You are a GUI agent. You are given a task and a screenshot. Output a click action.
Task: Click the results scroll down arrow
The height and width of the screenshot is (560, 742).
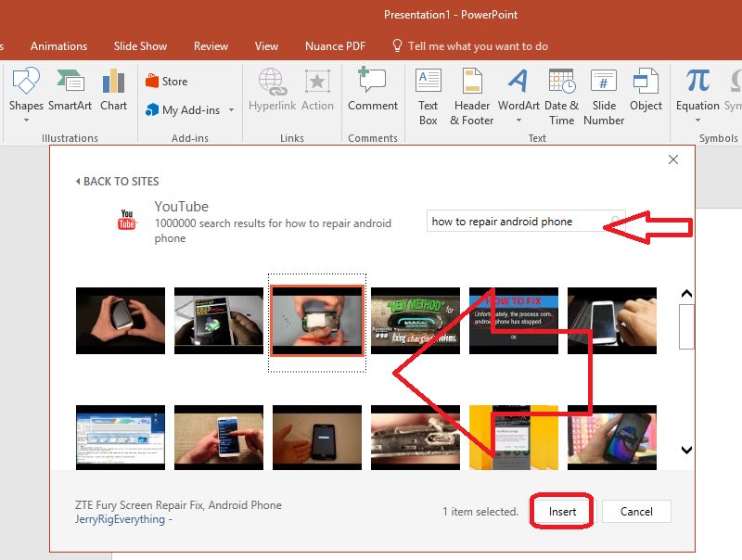pos(686,450)
